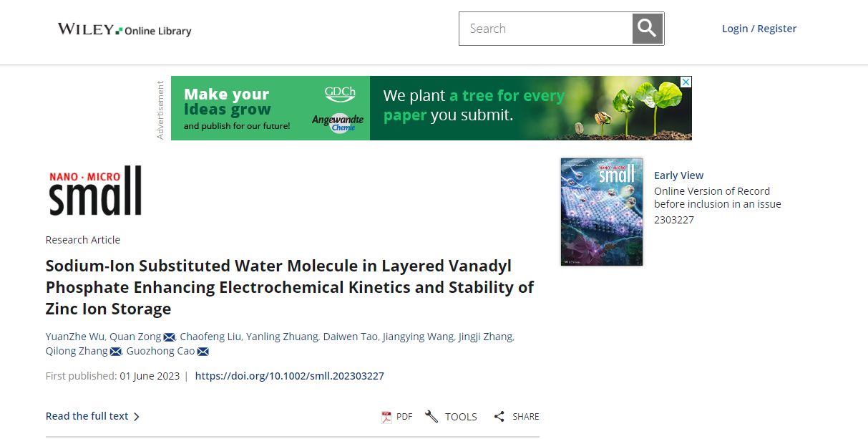Click the Nano Micro Small journal logo
This screenshot has width=868, height=439.
[95, 190]
